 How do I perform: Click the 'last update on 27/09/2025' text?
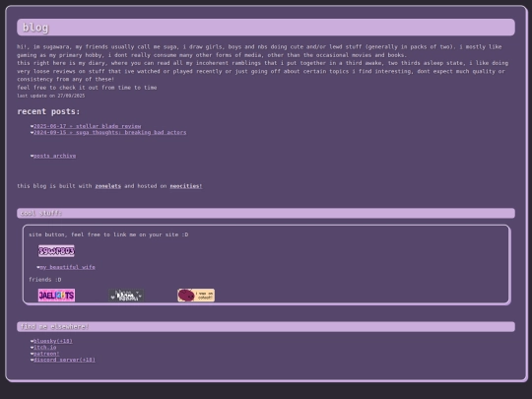click(51, 96)
